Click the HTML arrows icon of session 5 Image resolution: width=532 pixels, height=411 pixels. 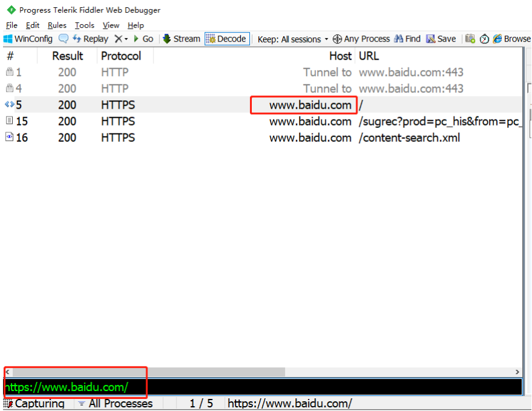10,104
